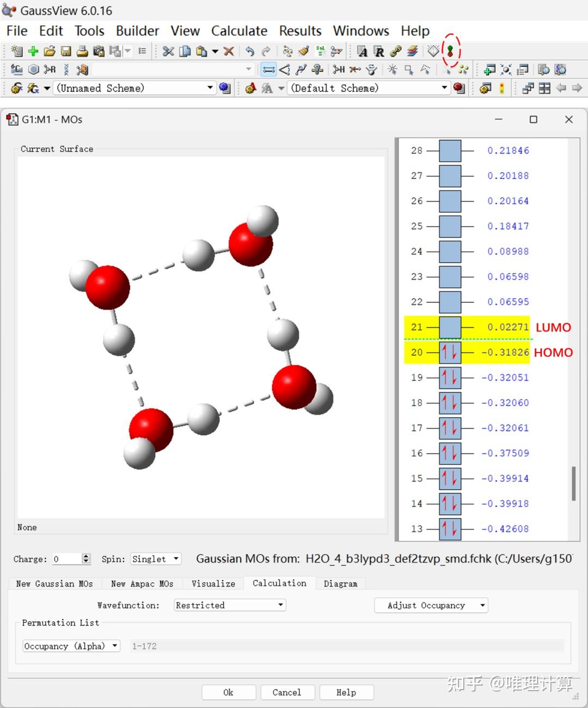Image resolution: width=588 pixels, height=708 pixels.
Task: Expand the Wavefunction Restricted dropdown
Action: [x=230, y=605]
